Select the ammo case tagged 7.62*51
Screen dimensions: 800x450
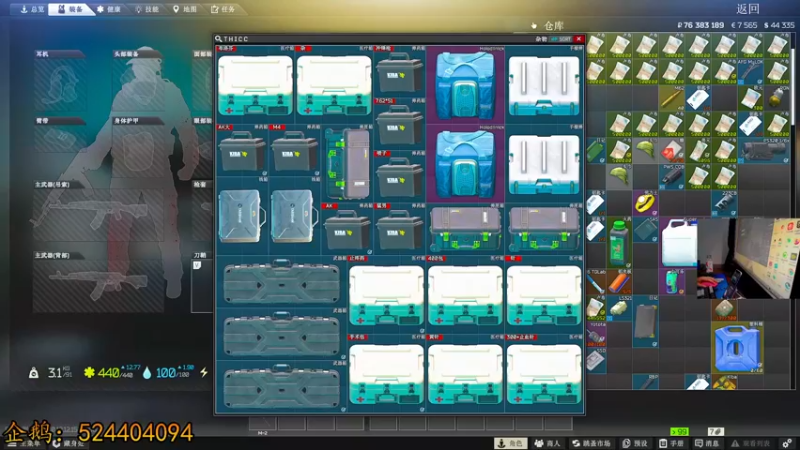[x=399, y=124]
